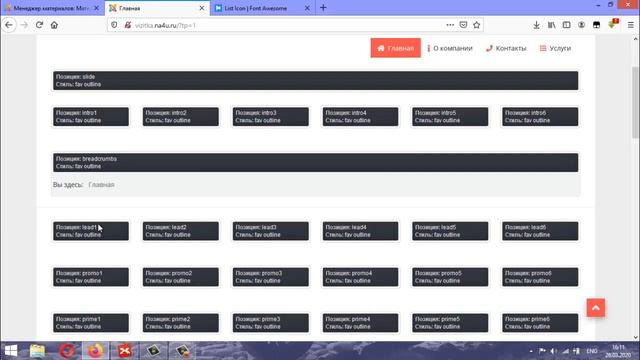This screenshot has height=360, width=640.
Task: Switch to the Менеджер материалов tab
Action: coord(51,8)
